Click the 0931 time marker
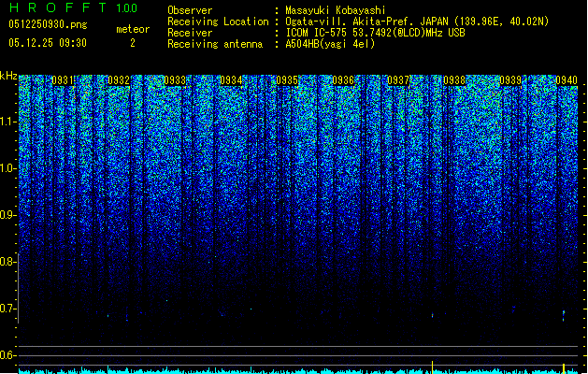This screenshot has width=588, height=374. pyautogui.click(x=63, y=80)
